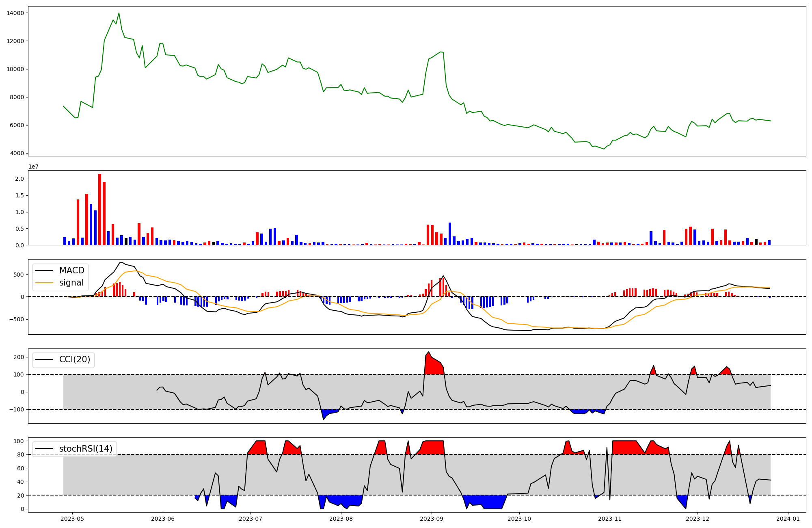Click the tallest red volume bar
812x528 pixels.
[99, 209]
